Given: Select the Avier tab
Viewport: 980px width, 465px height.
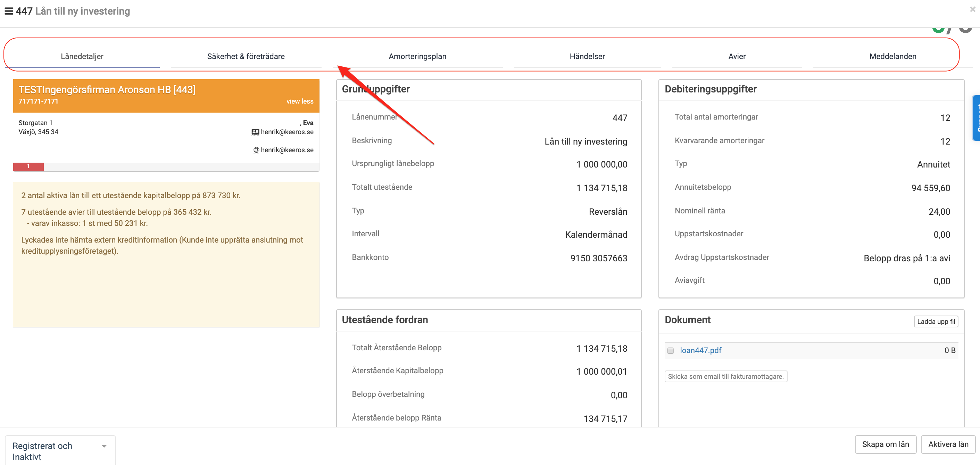Looking at the screenshot, I should coord(737,56).
